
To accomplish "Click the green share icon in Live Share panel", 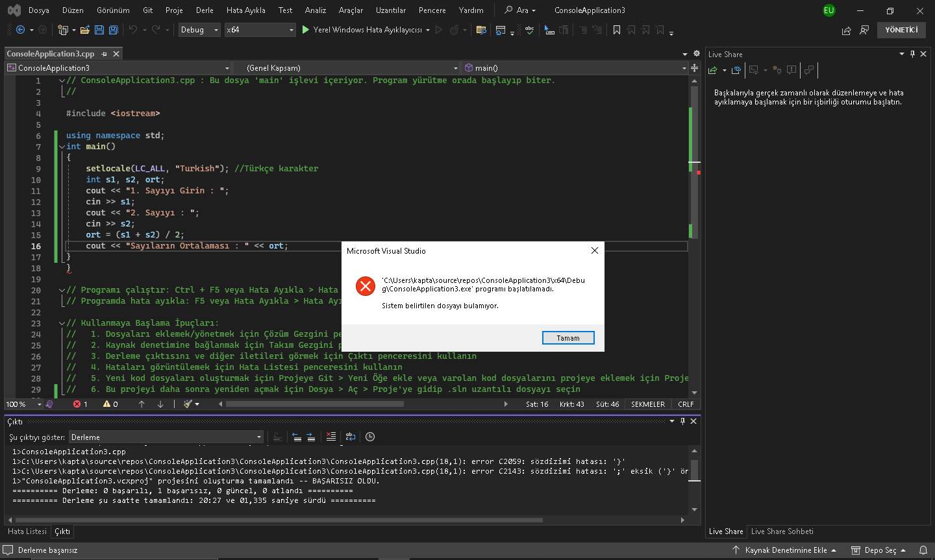I will coord(713,70).
